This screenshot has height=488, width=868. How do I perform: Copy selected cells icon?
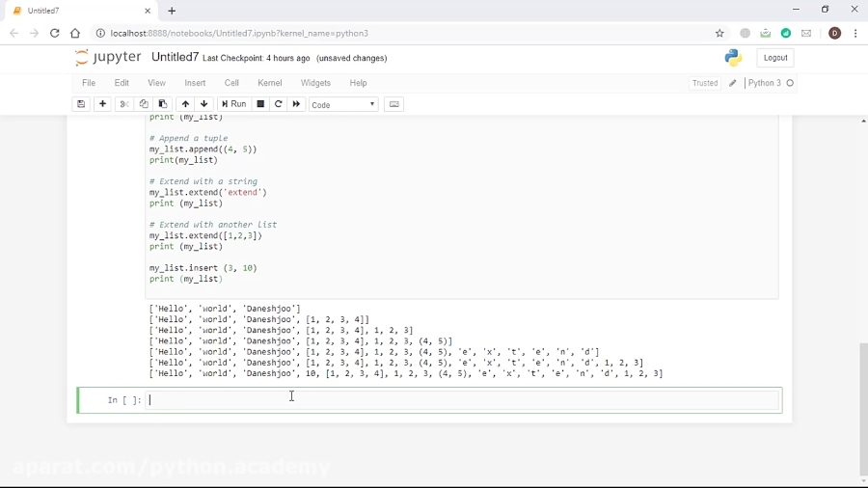144,104
